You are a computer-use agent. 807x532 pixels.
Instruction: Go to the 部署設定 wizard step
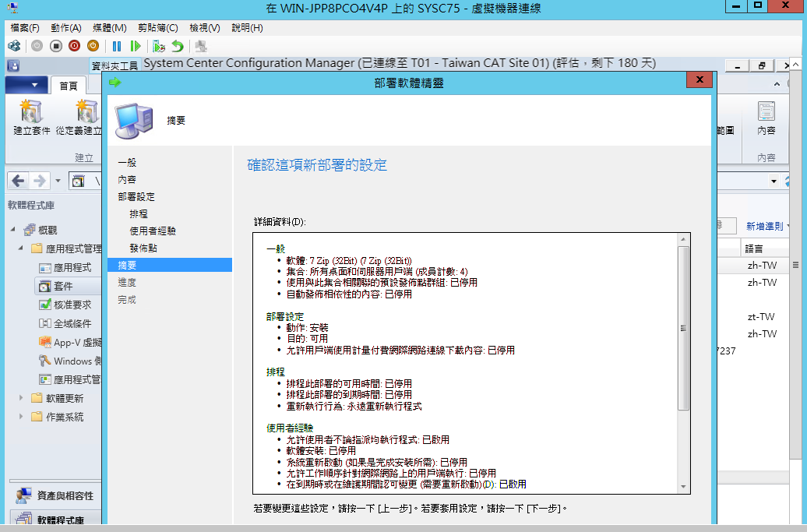pyautogui.click(x=136, y=196)
